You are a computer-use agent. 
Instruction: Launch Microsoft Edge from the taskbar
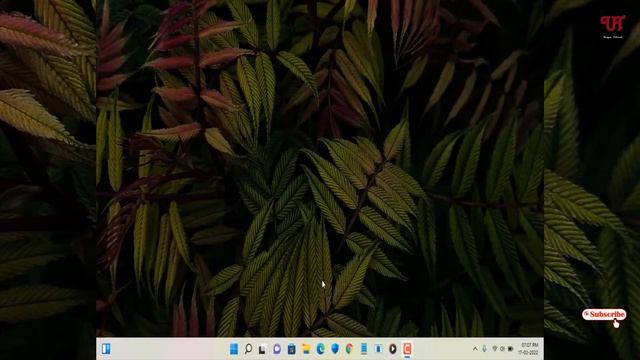321,349
